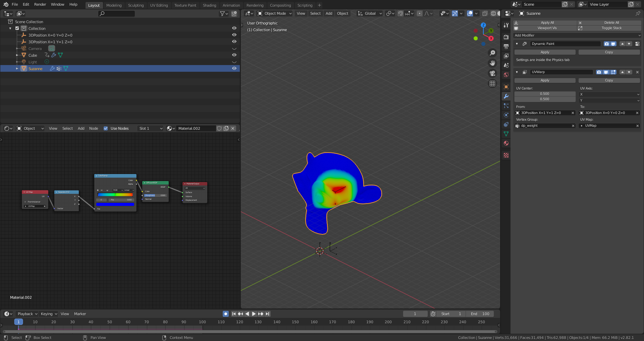Hide the Cube object in outliner
The height and width of the screenshot is (341, 644).
coord(234,55)
